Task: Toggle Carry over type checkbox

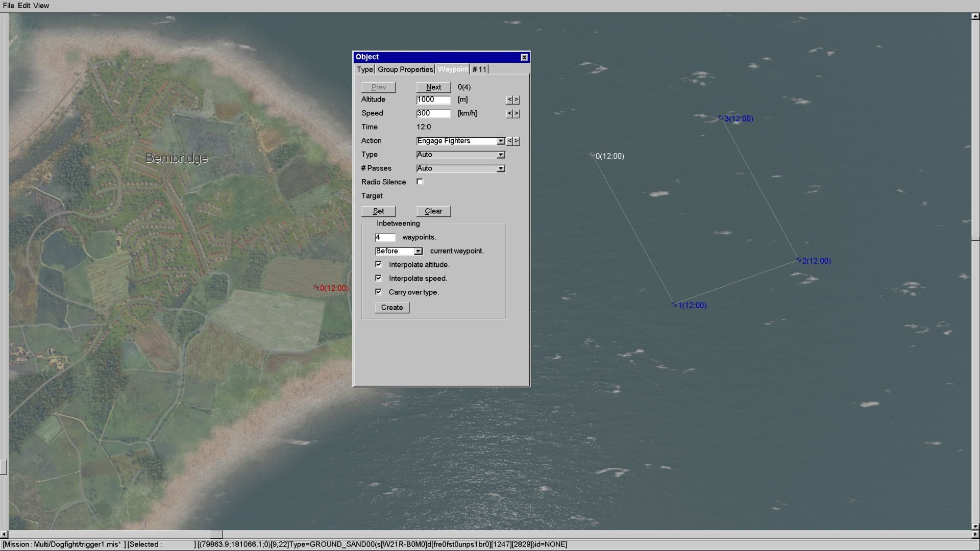Action: tap(378, 292)
